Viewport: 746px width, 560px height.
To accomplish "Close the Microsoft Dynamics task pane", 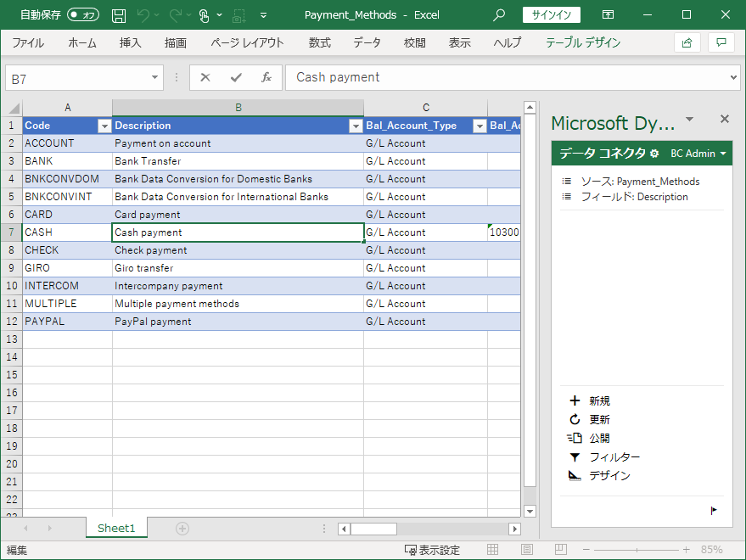I will pos(725,119).
